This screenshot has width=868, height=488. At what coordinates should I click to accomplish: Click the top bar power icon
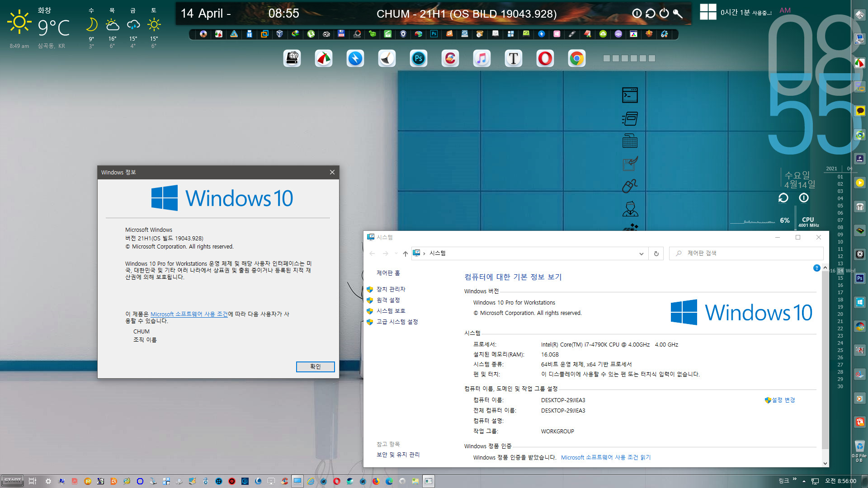pyautogui.click(x=664, y=13)
